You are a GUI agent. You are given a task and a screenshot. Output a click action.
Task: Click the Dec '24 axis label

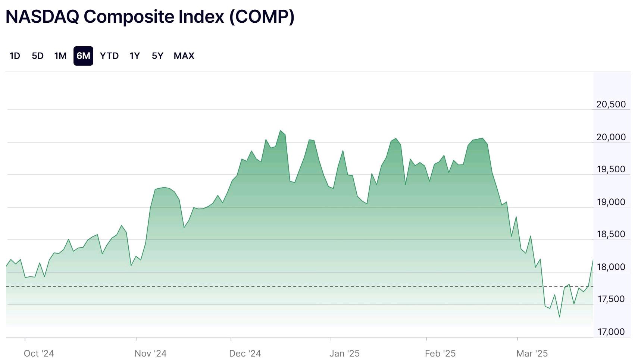[x=245, y=353]
